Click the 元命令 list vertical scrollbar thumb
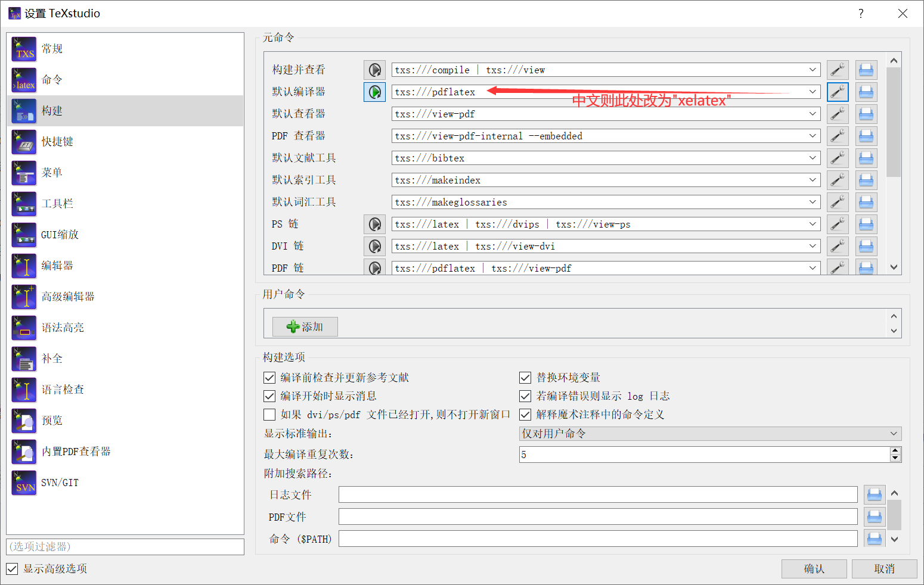The width and height of the screenshot is (924, 585). (893, 122)
